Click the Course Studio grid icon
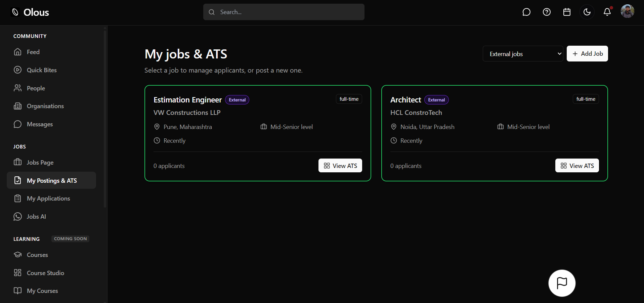The height and width of the screenshot is (303, 644). click(17, 273)
